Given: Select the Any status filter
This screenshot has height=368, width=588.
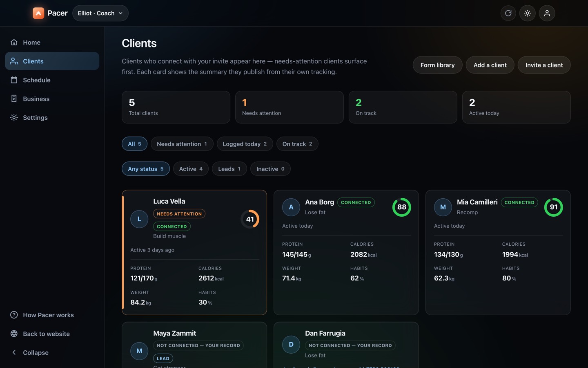Looking at the screenshot, I should point(146,168).
